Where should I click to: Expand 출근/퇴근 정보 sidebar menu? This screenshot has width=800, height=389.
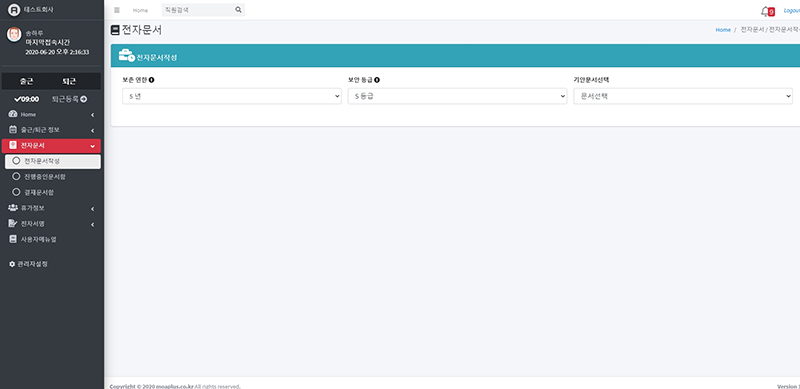(51, 130)
